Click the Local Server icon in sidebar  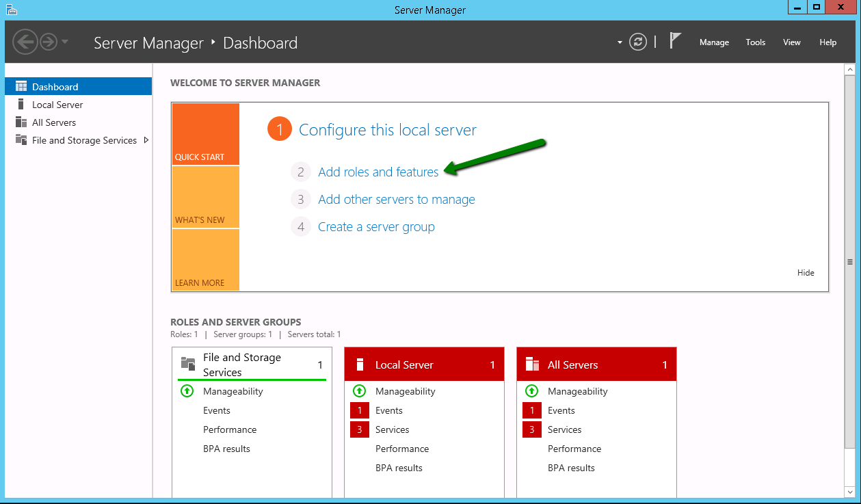pos(21,104)
